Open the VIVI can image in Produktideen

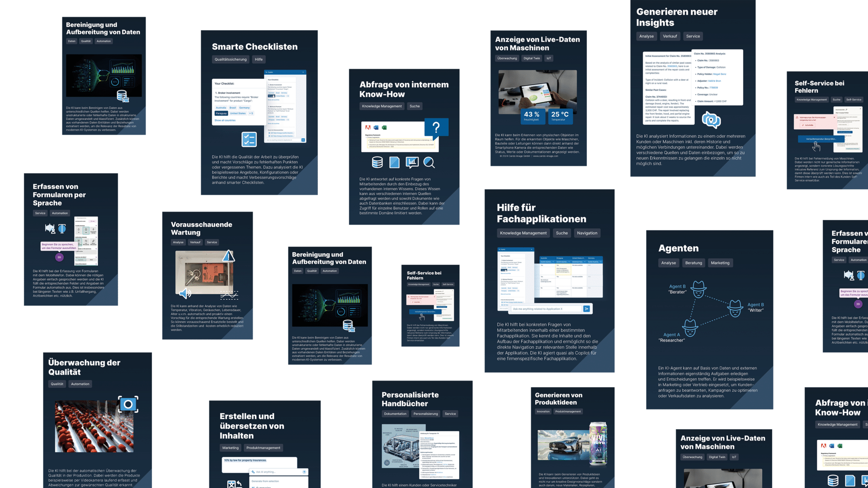coord(598,444)
